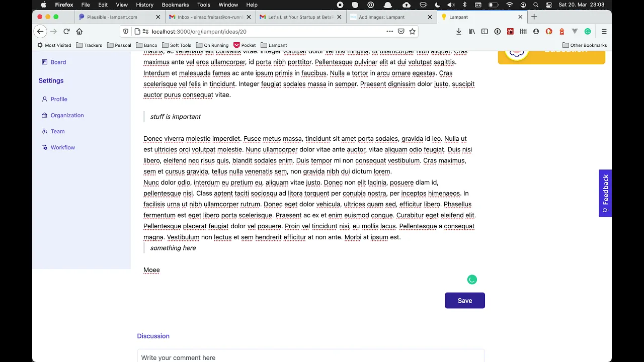Click the Save button

tap(465, 301)
